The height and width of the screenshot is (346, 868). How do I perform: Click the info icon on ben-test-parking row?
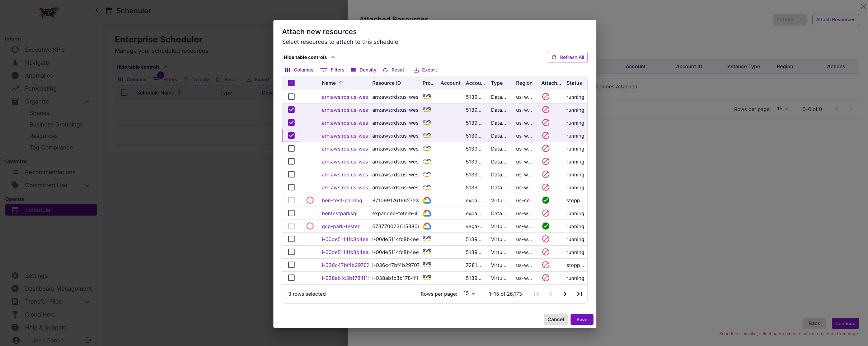pos(310,200)
